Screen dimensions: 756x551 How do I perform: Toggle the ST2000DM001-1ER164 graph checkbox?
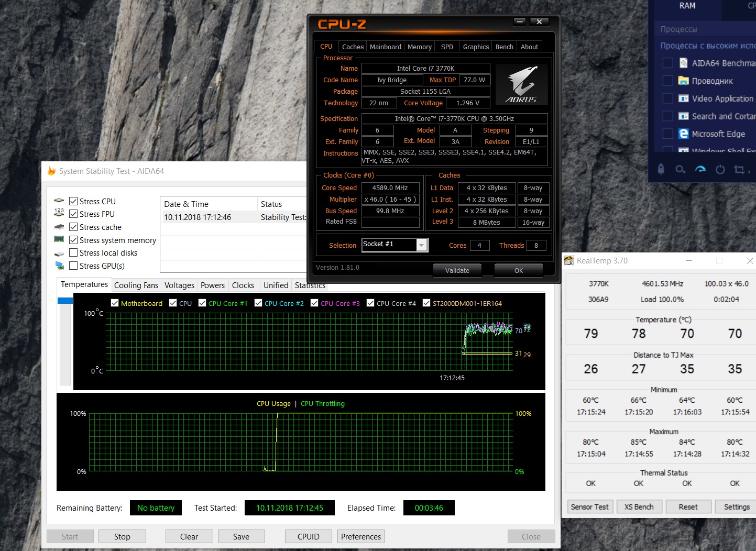pos(426,303)
